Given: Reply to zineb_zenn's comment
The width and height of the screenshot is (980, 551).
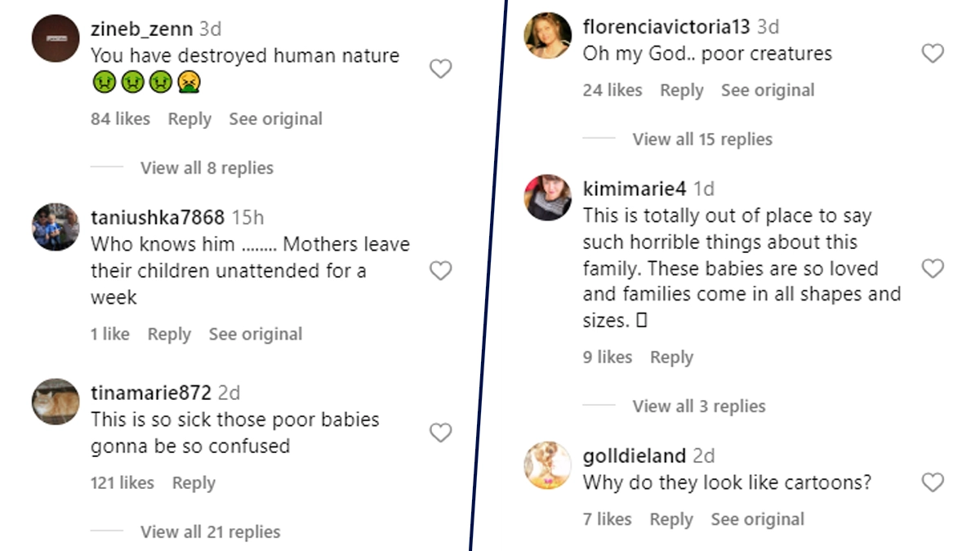Looking at the screenshot, I should (x=189, y=119).
